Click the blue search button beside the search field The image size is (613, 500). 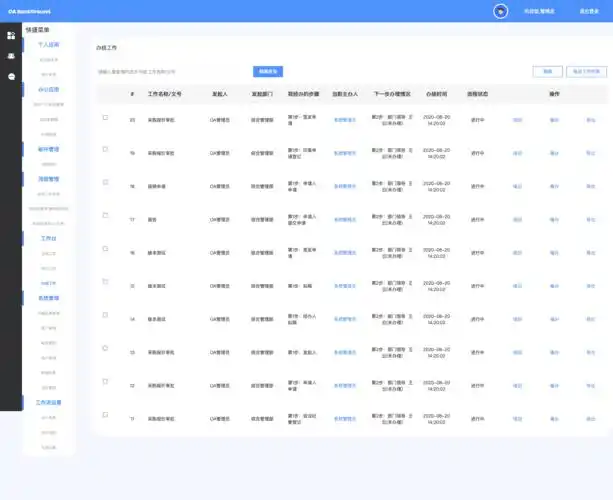[268, 71]
